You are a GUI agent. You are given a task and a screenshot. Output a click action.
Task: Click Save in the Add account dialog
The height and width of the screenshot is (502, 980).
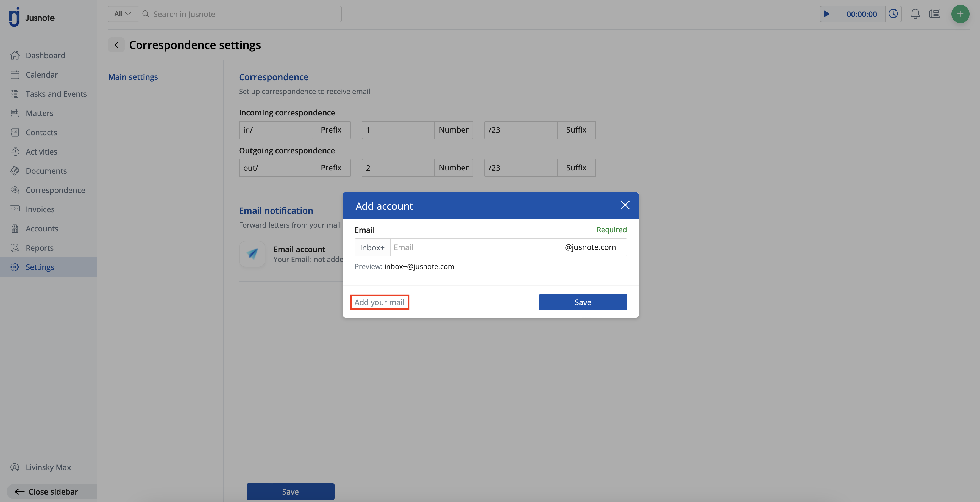(x=583, y=302)
